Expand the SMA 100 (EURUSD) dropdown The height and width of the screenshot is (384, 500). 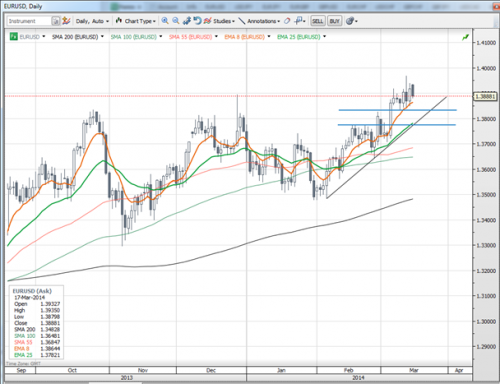point(161,36)
